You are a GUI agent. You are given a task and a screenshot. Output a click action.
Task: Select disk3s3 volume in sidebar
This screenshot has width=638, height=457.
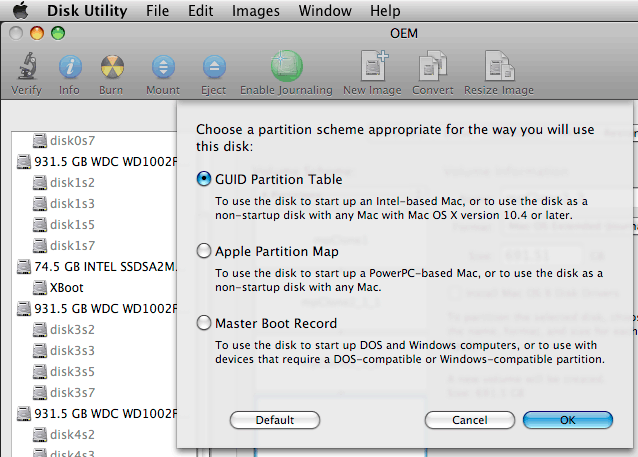tap(64, 351)
